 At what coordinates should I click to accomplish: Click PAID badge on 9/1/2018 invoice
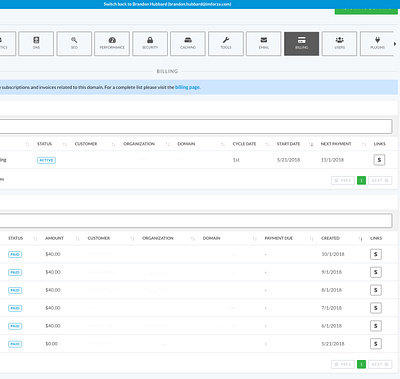[x=15, y=273]
